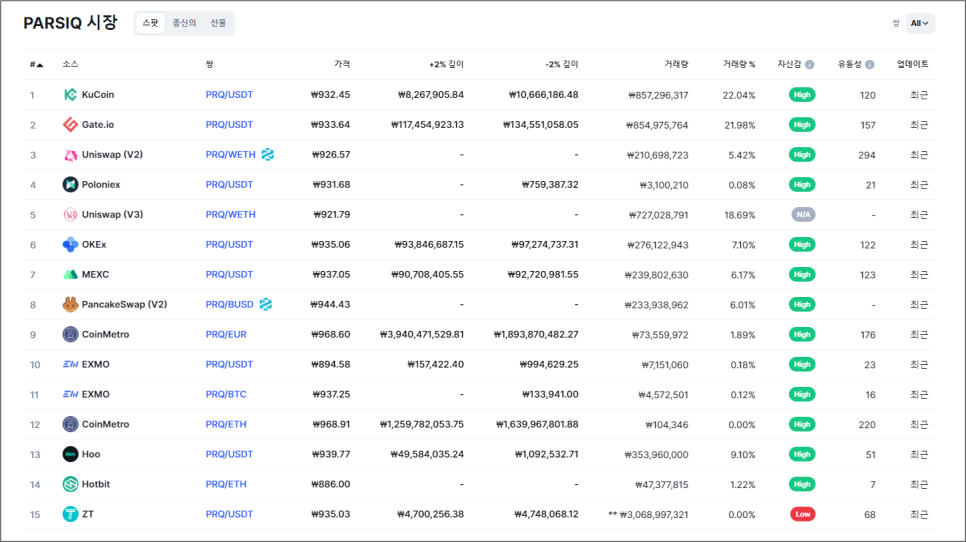Sort by the 업데이트 column header
This screenshot has height=542, width=966.
pos(912,64)
